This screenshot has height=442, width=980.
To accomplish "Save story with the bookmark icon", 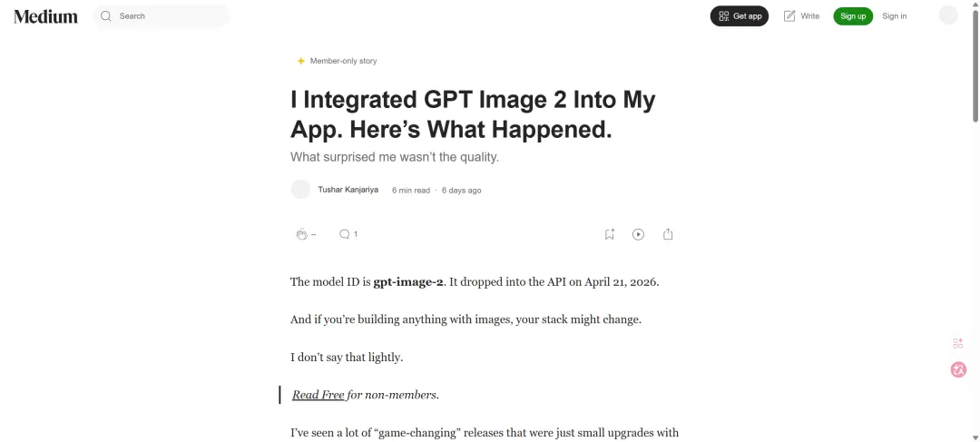I will pyautogui.click(x=610, y=234).
